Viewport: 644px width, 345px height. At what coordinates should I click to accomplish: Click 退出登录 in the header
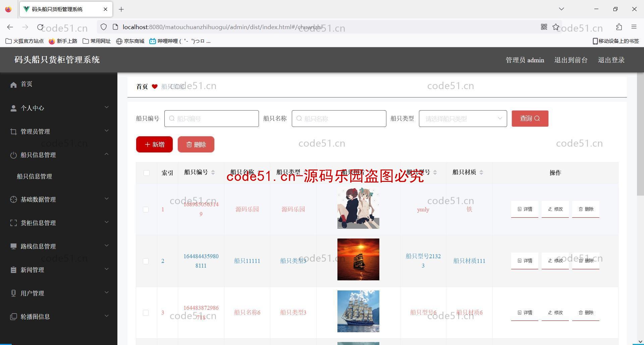tap(611, 60)
